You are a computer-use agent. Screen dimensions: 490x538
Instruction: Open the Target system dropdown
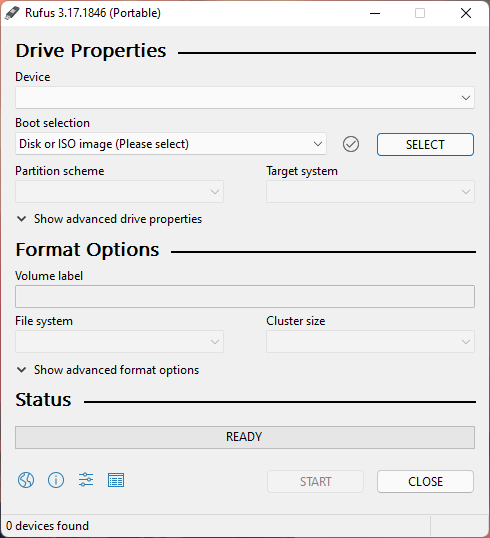370,191
